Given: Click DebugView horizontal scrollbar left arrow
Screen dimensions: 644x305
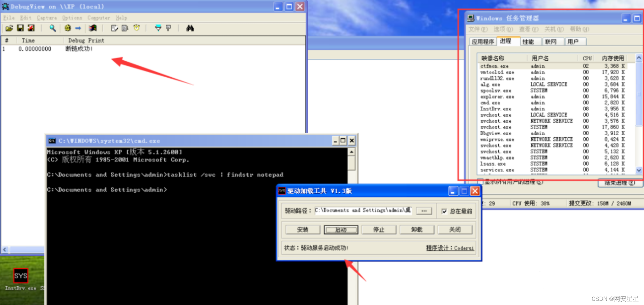Looking at the screenshot, I should (x=5, y=249).
